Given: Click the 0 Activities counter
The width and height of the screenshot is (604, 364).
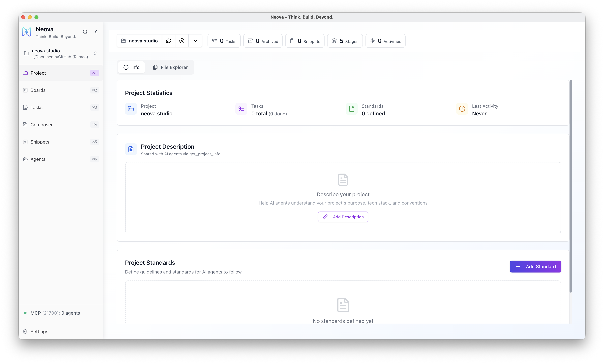Looking at the screenshot, I should click(385, 41).
